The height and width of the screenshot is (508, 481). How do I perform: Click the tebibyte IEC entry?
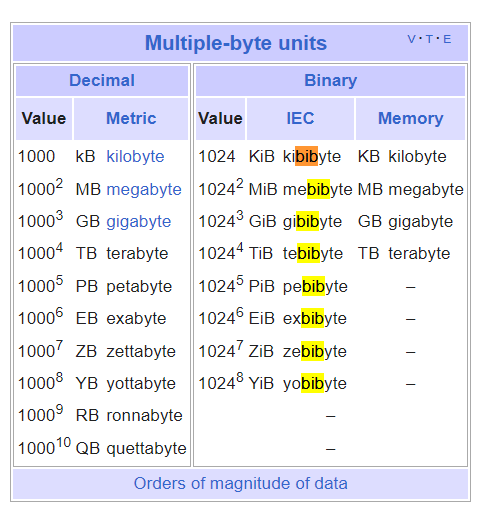coord(313,254)
